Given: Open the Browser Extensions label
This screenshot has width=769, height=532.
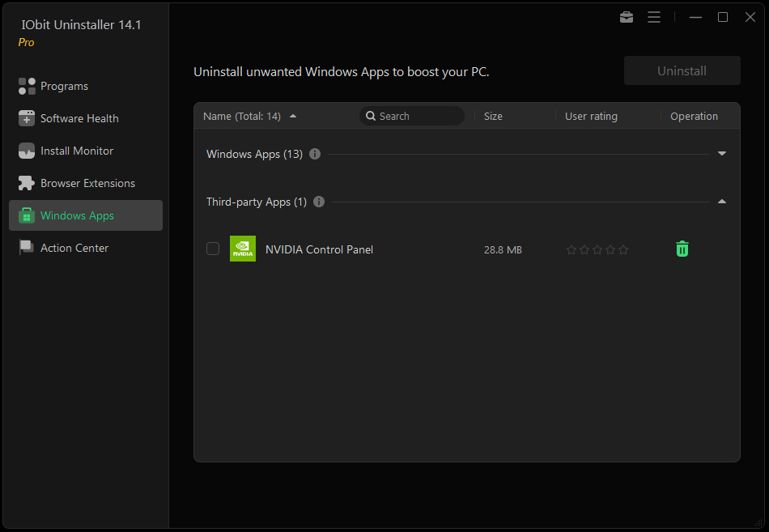Looking at the screenshot, I should [87, 183].
